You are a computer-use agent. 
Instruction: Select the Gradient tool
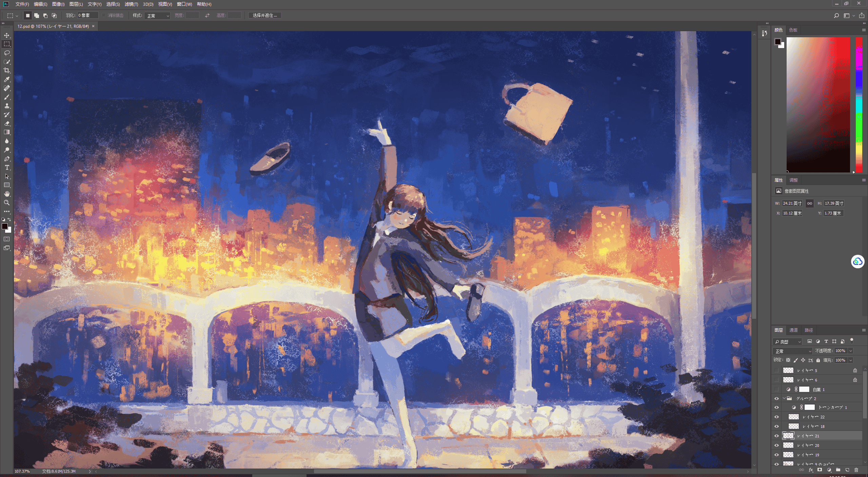coord(7,132)
